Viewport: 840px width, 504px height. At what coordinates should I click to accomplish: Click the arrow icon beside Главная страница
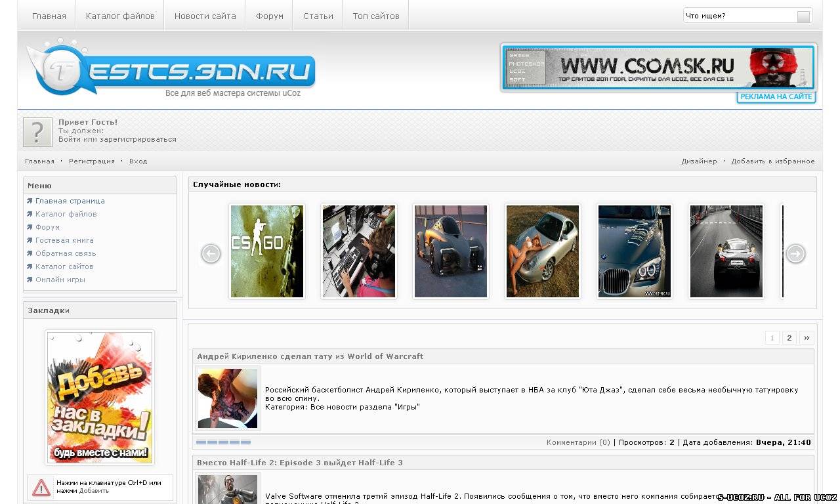[x=30, y=201]
